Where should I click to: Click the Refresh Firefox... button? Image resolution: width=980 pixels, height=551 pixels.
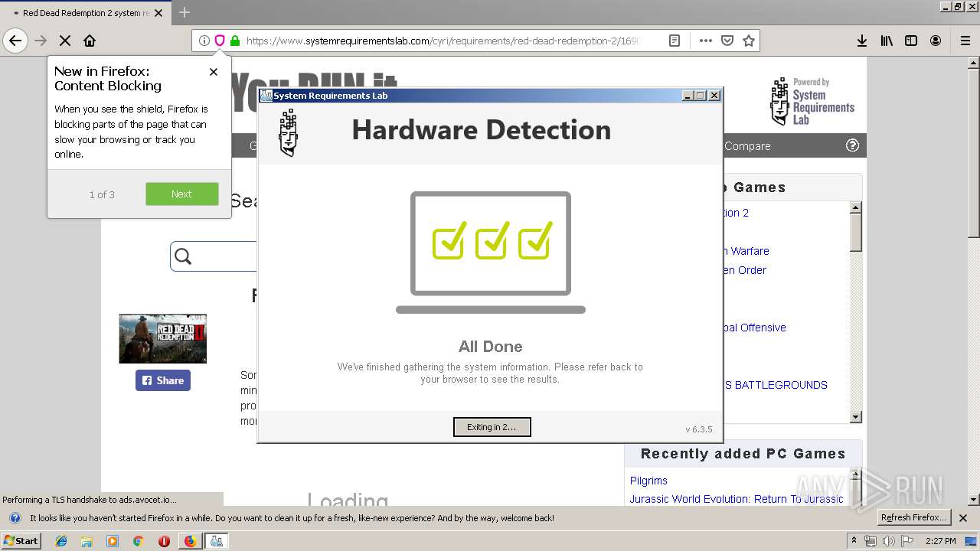914,518
